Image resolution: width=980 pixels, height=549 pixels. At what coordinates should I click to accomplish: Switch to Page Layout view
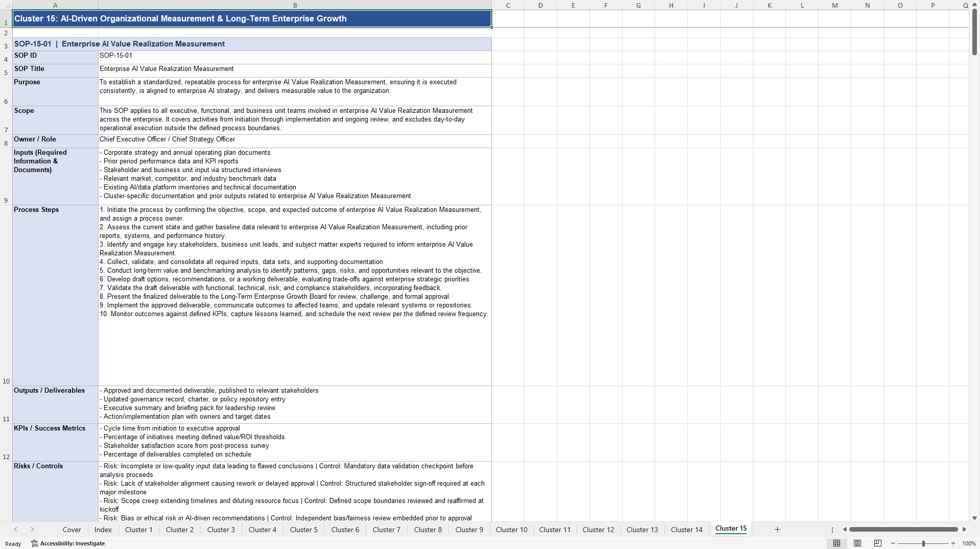point(857,543)
